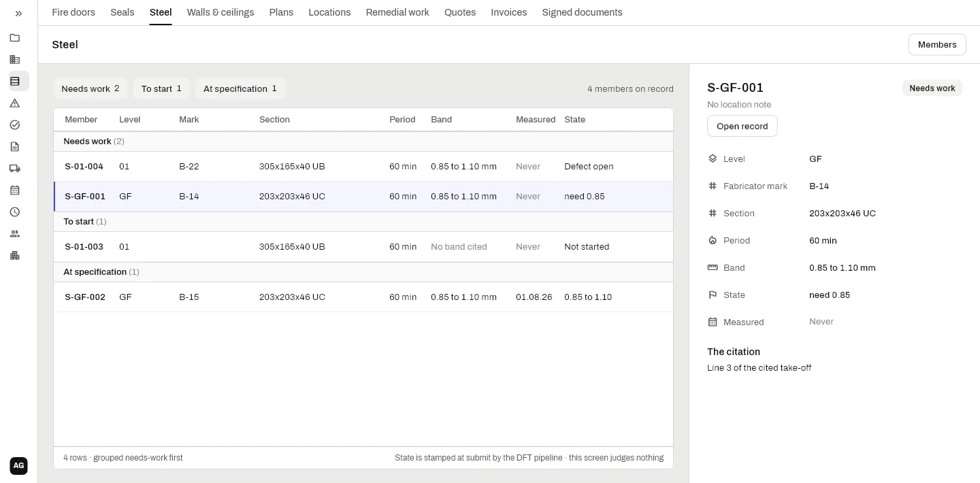The height and width of the screenshot is (483, 980).
Task: Collapse the At specification (1) group header
Action: click(x=363, y=272)
